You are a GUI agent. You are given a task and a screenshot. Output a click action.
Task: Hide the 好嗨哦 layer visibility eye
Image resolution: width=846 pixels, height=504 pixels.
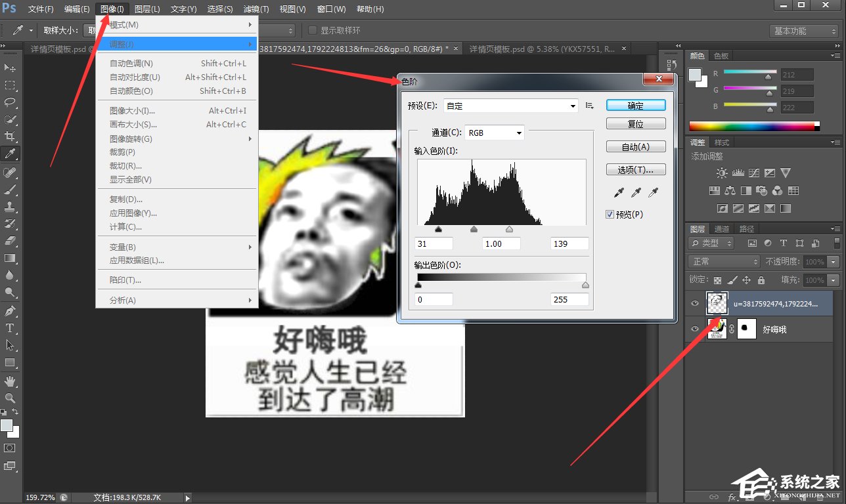[695, 329]
